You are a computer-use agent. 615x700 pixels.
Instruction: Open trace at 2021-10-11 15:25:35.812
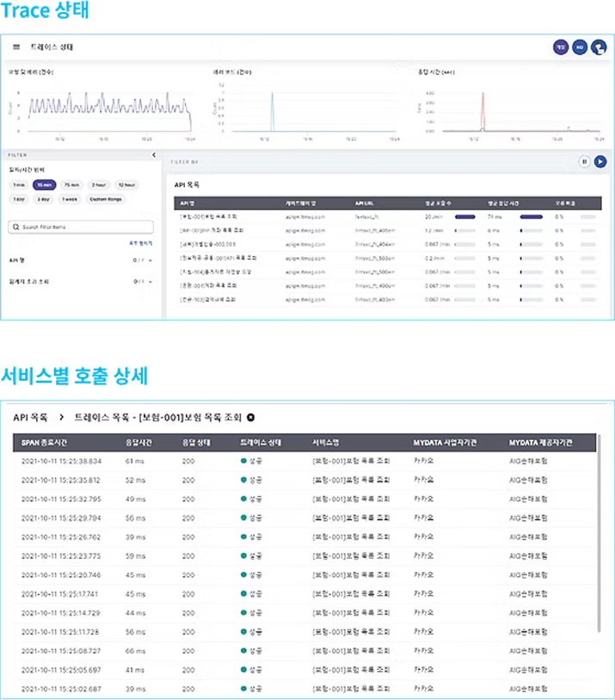coord(304,481)
